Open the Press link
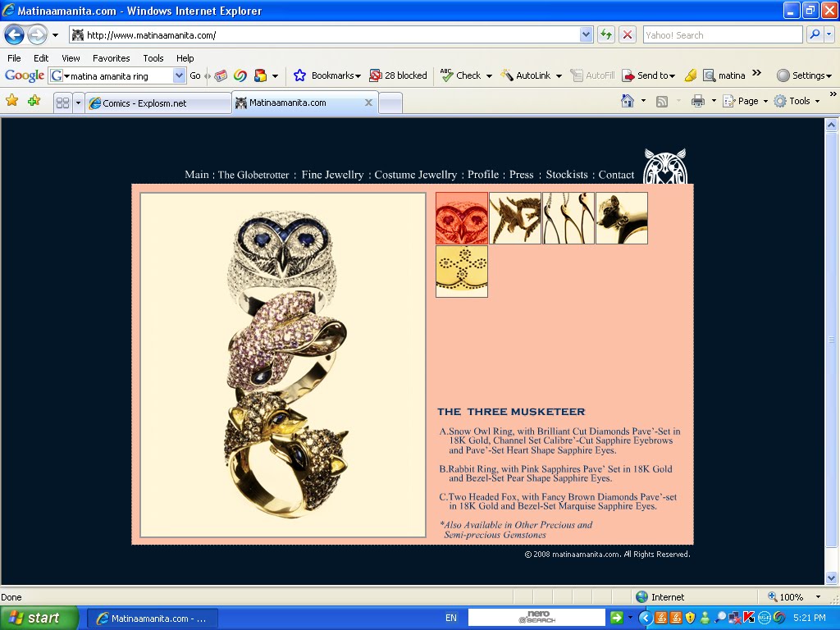Viewport: 840px width, 630px height. coord(521,175)
